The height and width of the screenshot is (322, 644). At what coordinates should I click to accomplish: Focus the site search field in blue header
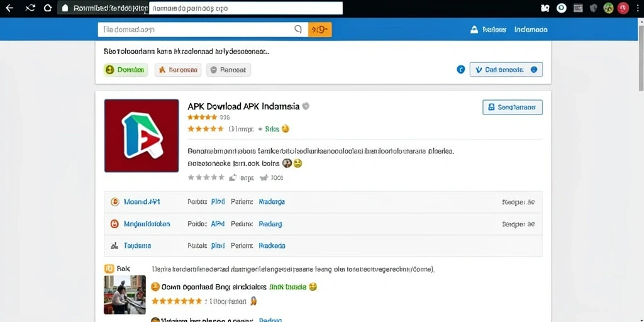coord(203,30)
